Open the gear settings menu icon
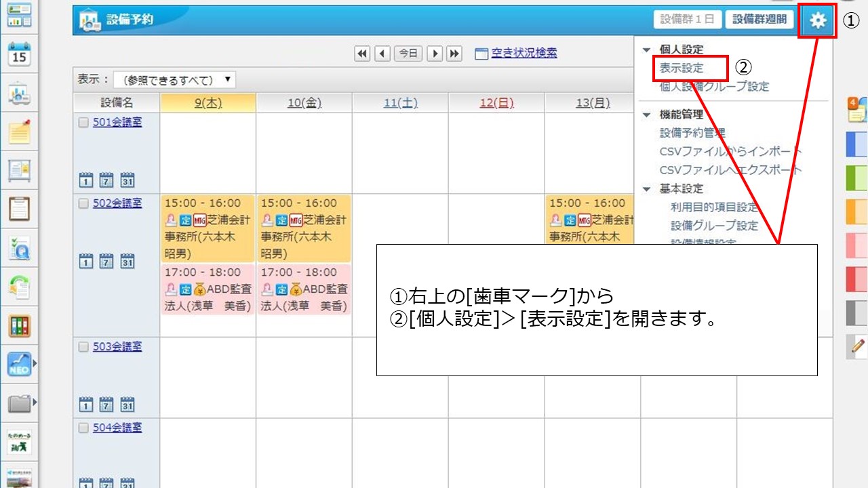This screenshot has width=868, height=488. (x=818, y=20)
